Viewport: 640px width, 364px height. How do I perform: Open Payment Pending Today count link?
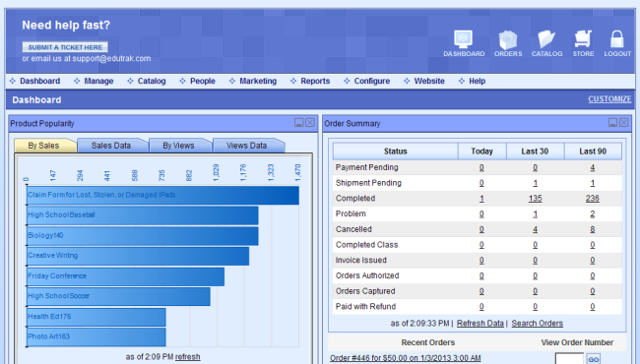[481, 167]
